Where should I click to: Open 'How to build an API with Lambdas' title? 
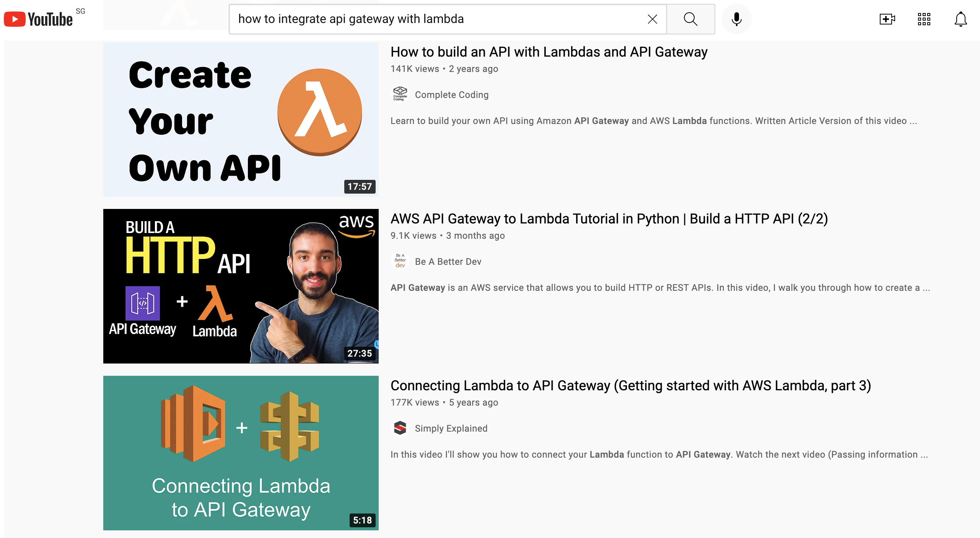coord(549,52)
